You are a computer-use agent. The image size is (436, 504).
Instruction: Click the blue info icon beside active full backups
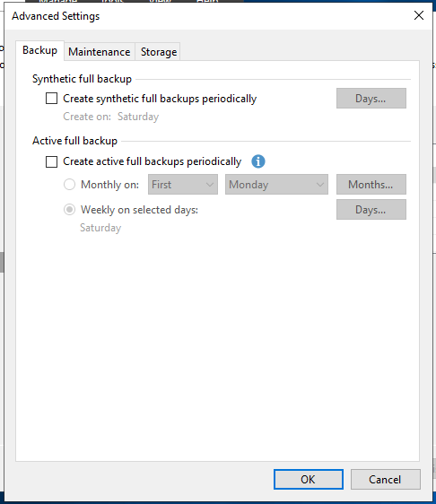pyautogui.click(x=258, y=161)
